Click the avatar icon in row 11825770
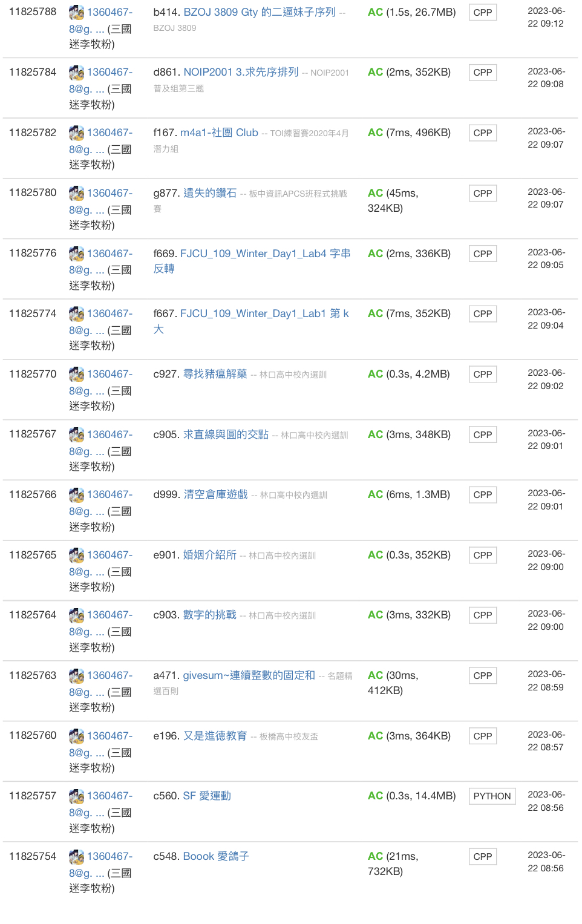 (76, 375)
